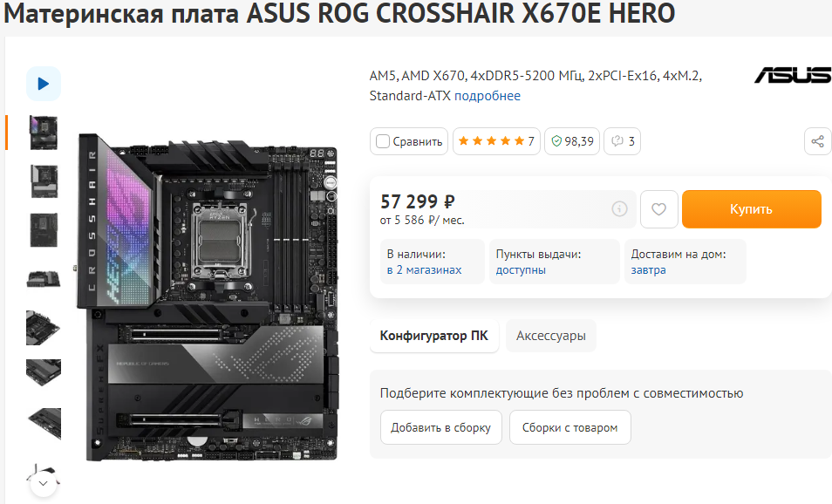
Task: Open the five-star reviews rating
Action: [x=496, y=141]
